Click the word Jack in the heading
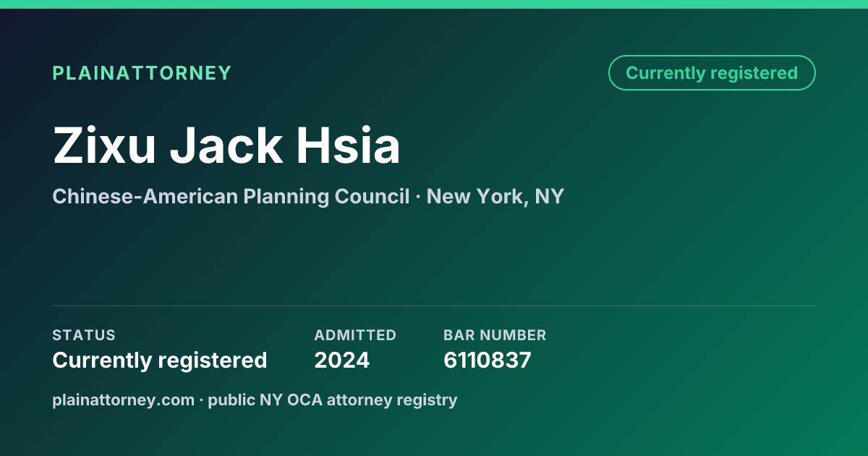The image size is (868, 456). point(226,145)
